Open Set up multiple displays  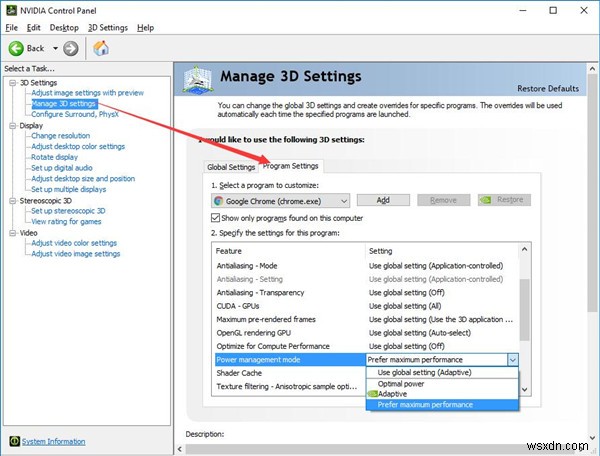pyautogui.click(x=68, y=189)
